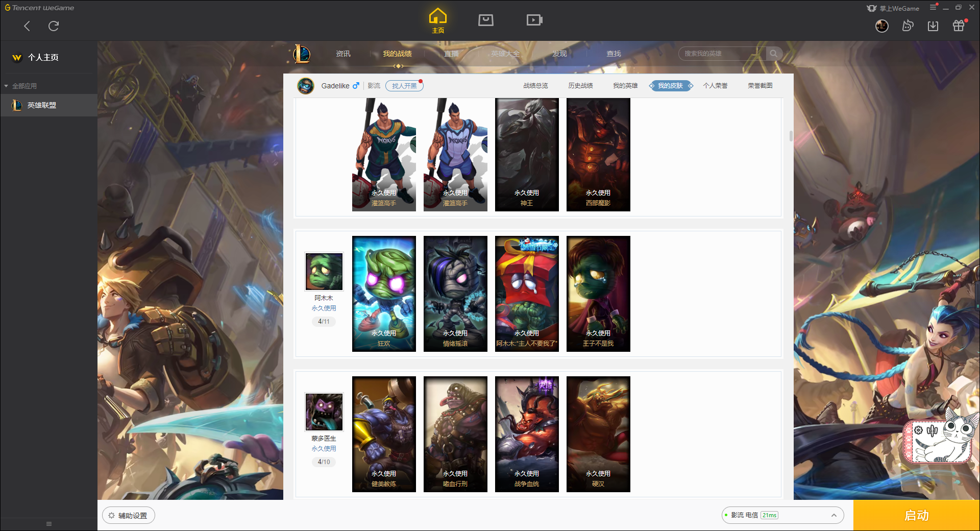
Task: Open the 情绪摇滚 skin card
Action: point(455,294)
